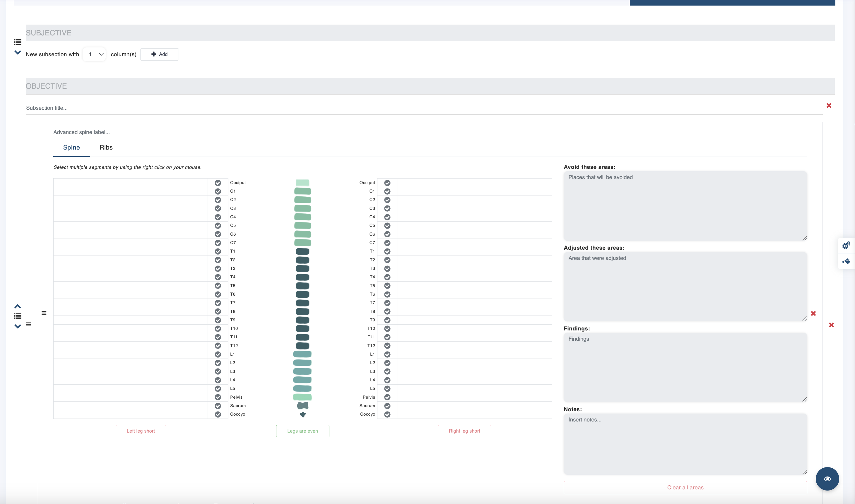Click the Legs are even button

(302, 431)
